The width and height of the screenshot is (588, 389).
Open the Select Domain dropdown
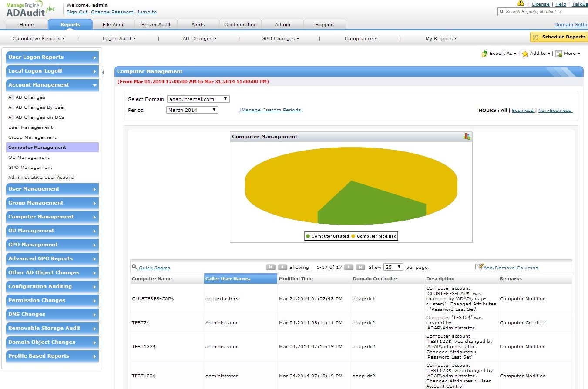click(198, 99)
